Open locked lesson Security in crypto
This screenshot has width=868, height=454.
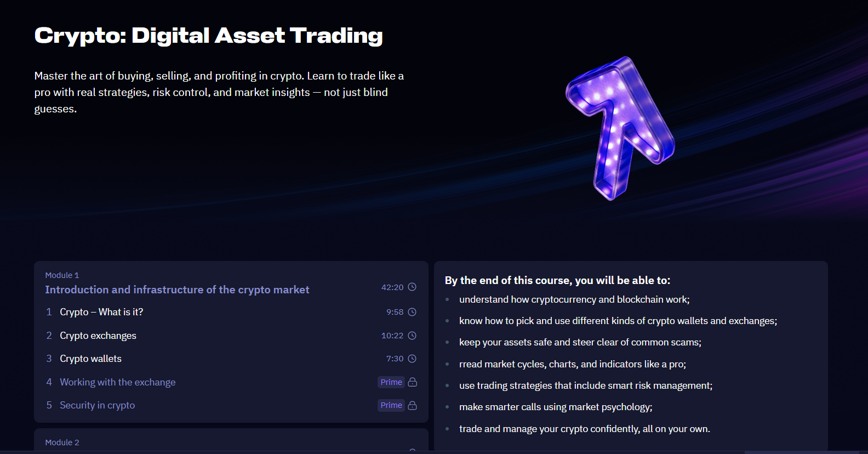tap(98, 405)
